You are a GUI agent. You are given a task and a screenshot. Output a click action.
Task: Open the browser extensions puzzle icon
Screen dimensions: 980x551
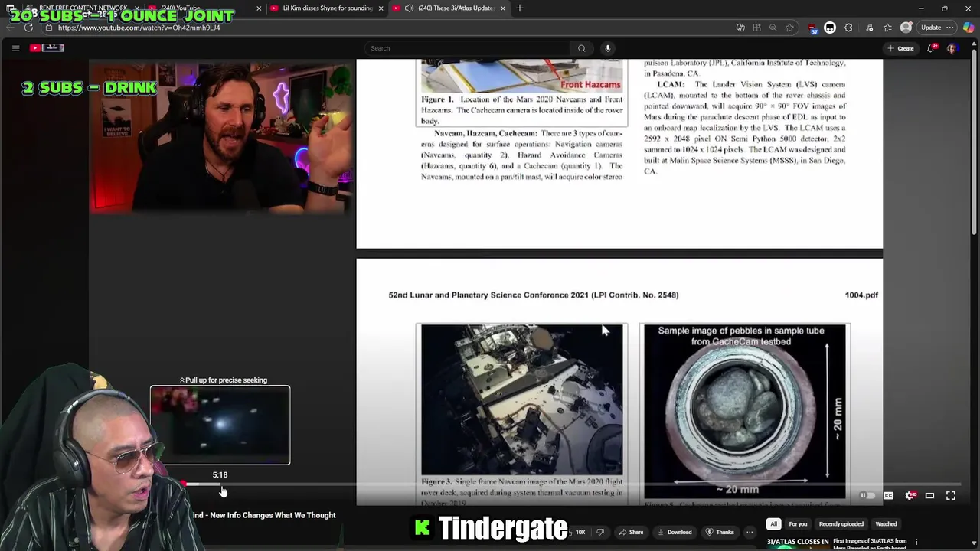click(x=848, y=28)
